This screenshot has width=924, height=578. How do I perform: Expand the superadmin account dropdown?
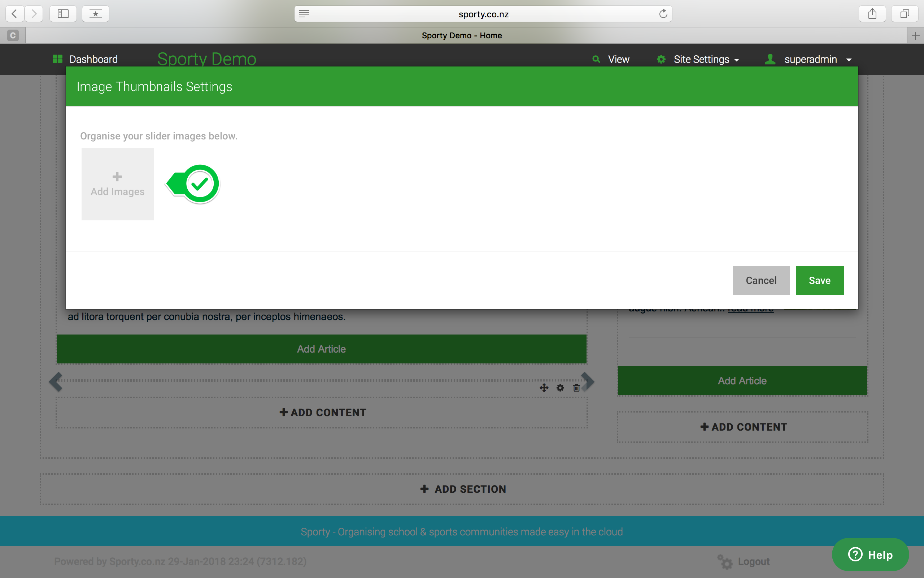[818, 59]
